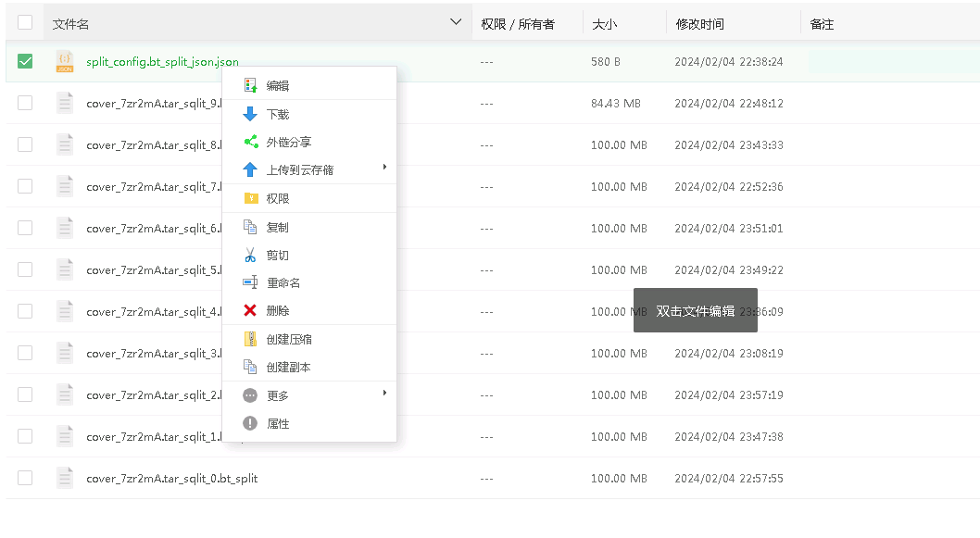The image size is (980, 538).
Task: Click the create duplicate icon
Action: point(250,367)
